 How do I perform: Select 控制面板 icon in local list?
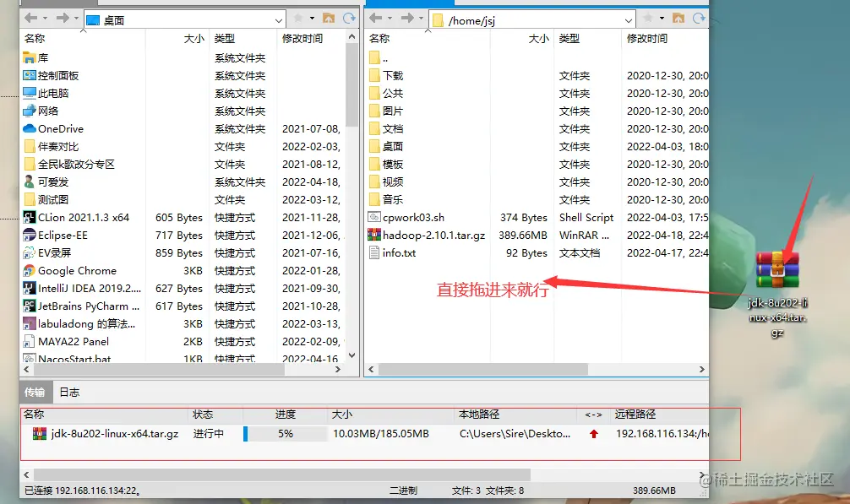click(30, 75)
